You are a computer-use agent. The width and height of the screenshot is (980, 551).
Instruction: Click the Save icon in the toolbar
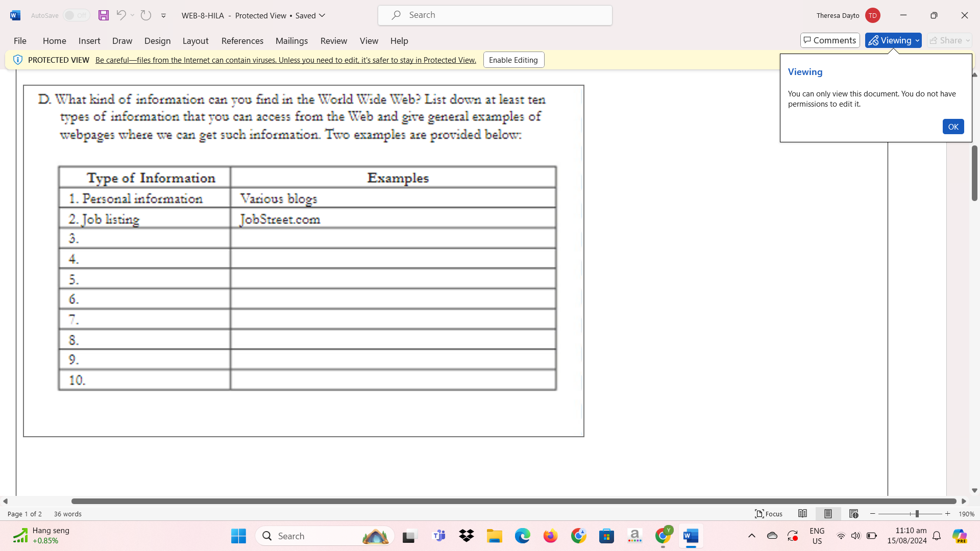tap(103, 15)
